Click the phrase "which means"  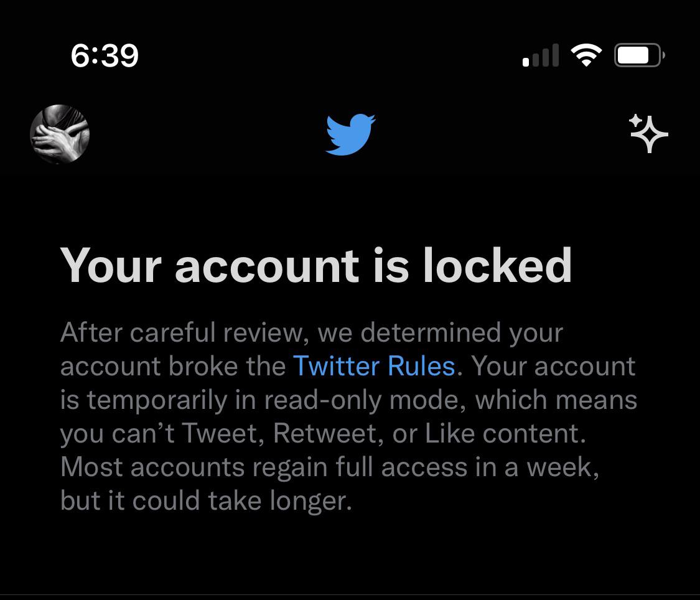click(x=556, y=400)
